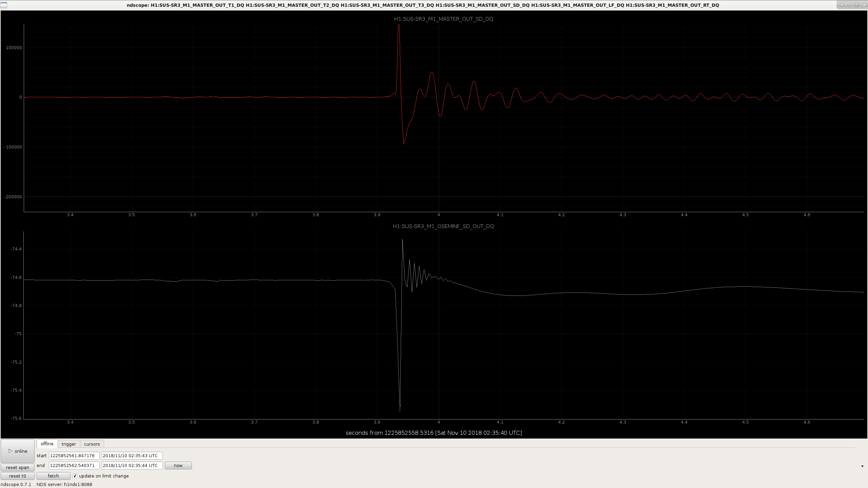Click the red spike peak in top plot

(x=399, y=25)
